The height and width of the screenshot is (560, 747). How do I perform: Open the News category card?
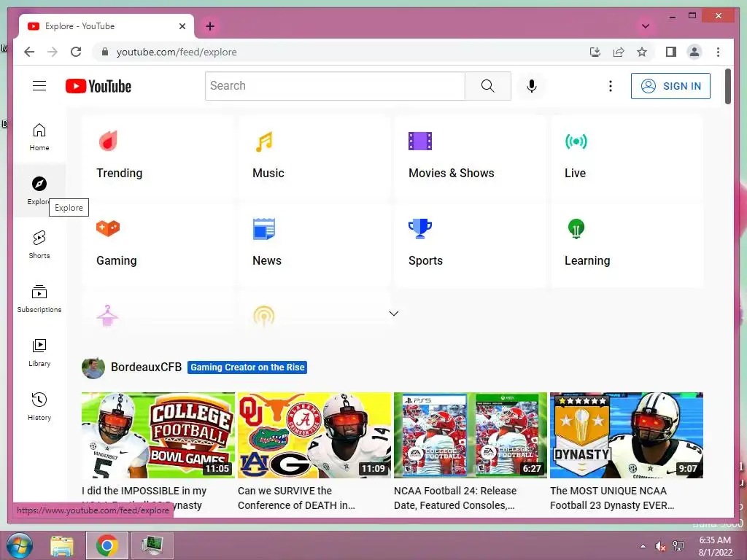(314, 245)
